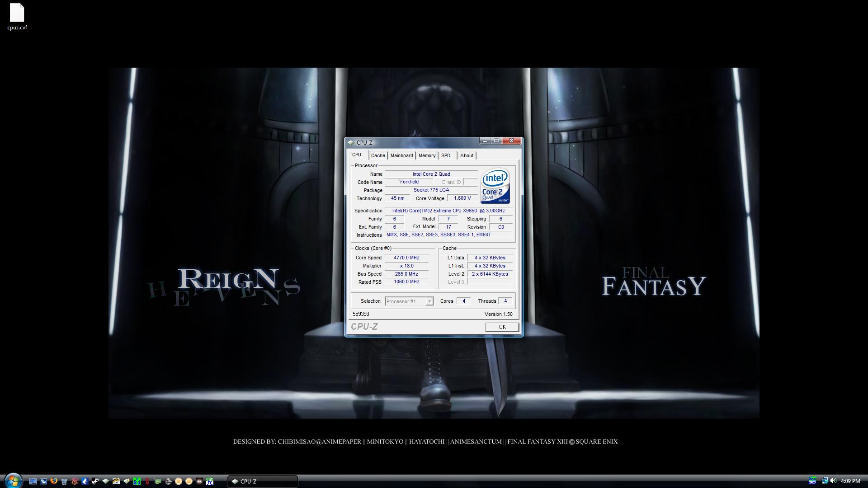
Task: Click the green 2-1 quick launch icon
Action: pos(137,481)
